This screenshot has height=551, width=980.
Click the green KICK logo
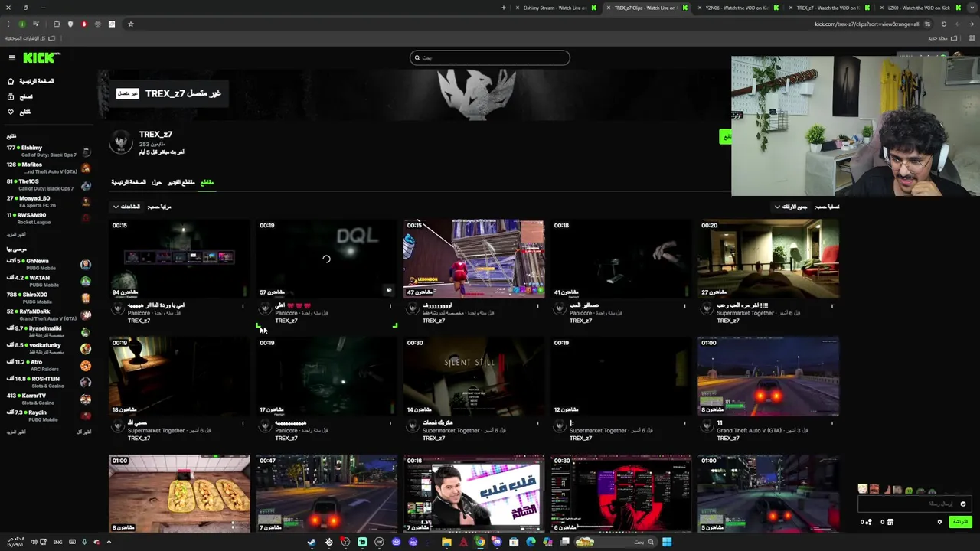point(41,57)
